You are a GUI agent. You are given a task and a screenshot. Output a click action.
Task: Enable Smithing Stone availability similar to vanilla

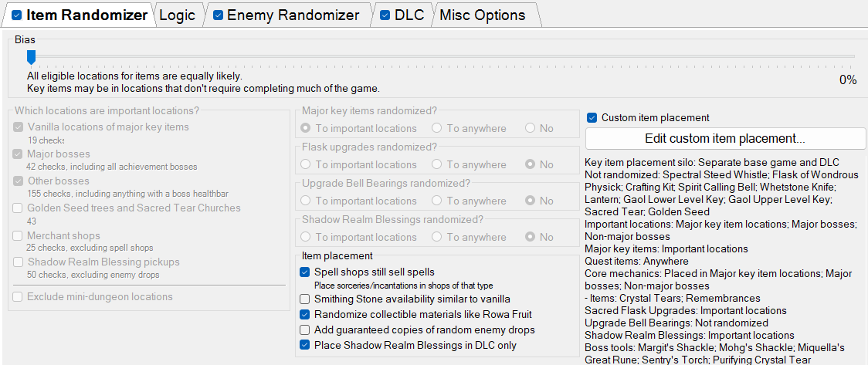pyautogui.click(x=305, y=299)
